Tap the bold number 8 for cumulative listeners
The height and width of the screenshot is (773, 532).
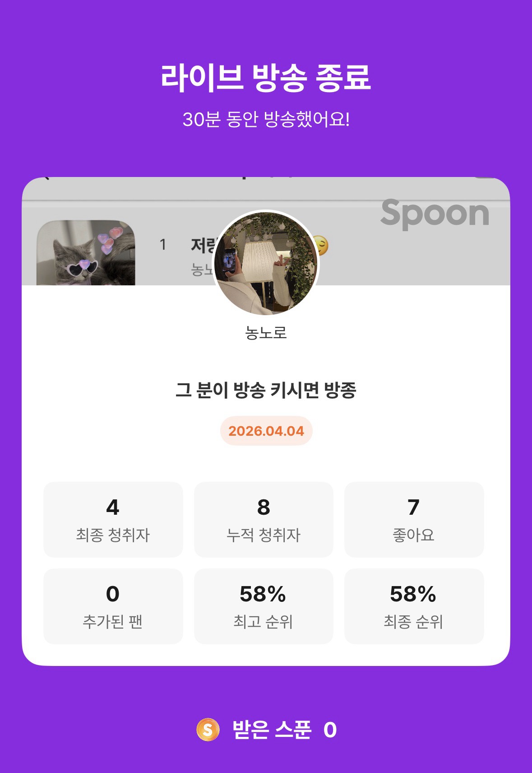264,507
